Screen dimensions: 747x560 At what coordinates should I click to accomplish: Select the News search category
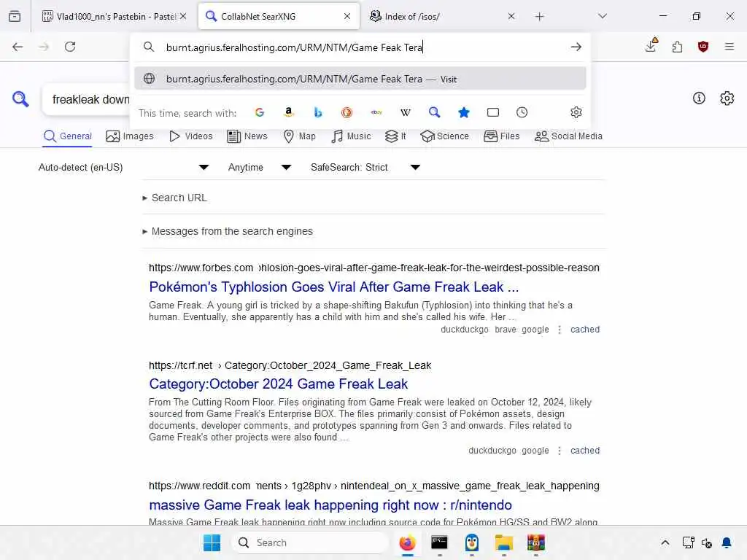click(x=247, y=136)
